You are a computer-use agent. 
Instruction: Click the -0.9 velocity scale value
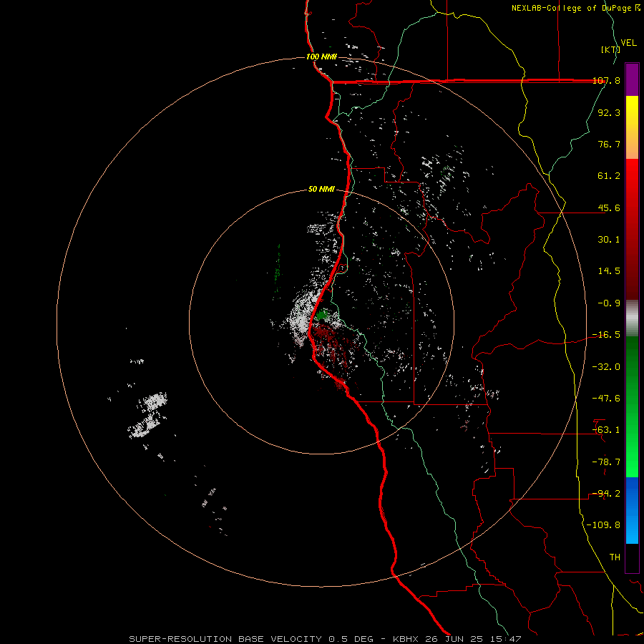pos(609,303)
